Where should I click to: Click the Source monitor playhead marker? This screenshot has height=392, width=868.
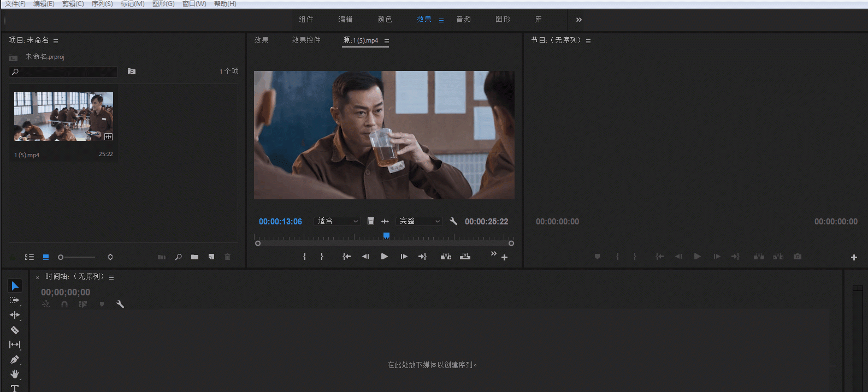(386, 236)
